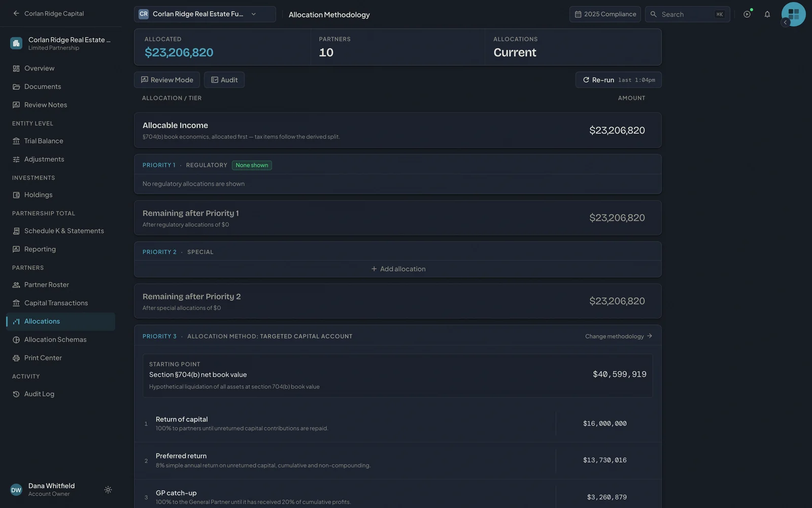Toggle the light/dark theme sun icon

[x=108, y=490]
